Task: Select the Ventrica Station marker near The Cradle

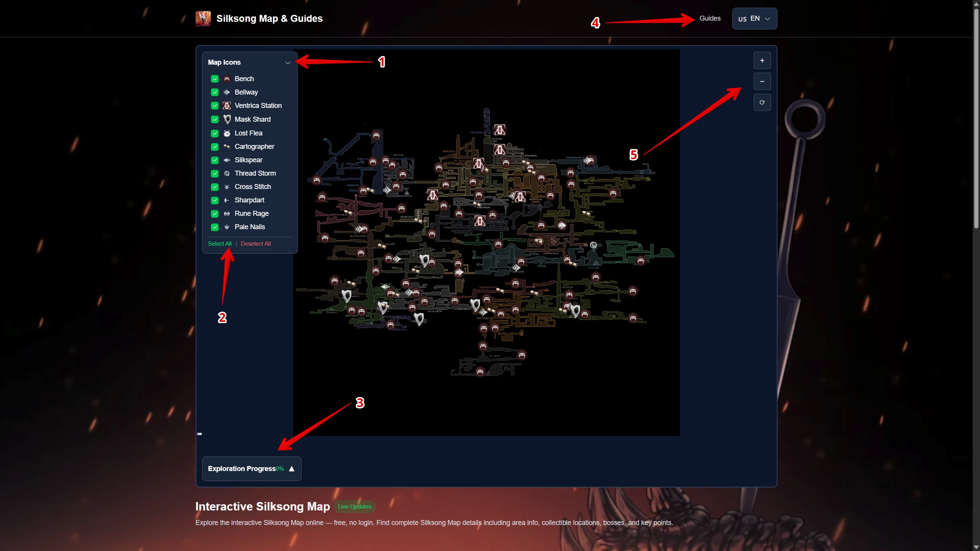Action: (x=499, y=130)
